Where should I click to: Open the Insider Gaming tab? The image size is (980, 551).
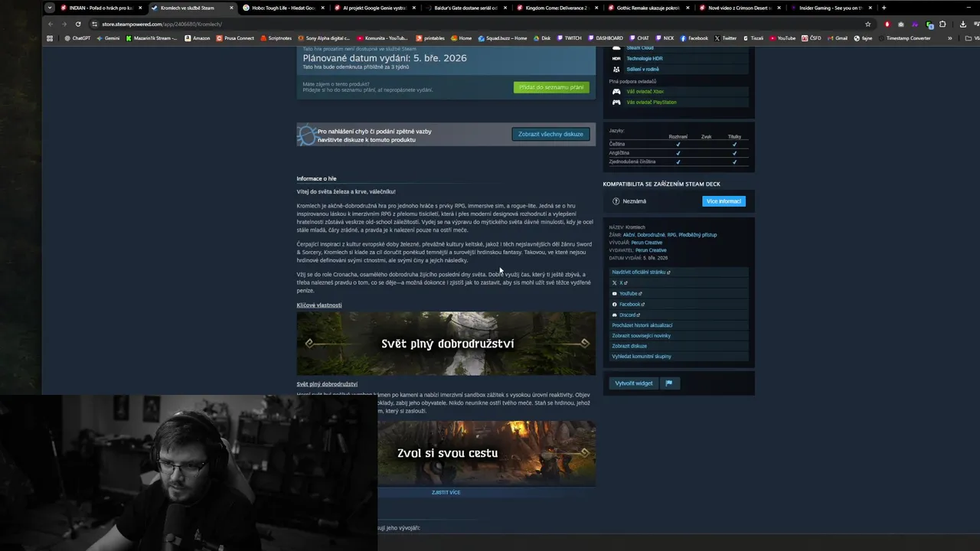(x=831, y=8)
